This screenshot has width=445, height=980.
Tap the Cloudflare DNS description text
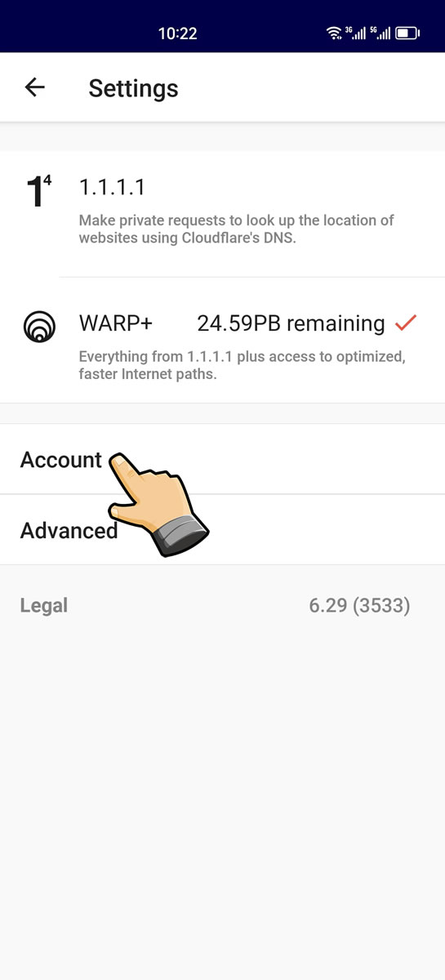click(x=237, y=229)
